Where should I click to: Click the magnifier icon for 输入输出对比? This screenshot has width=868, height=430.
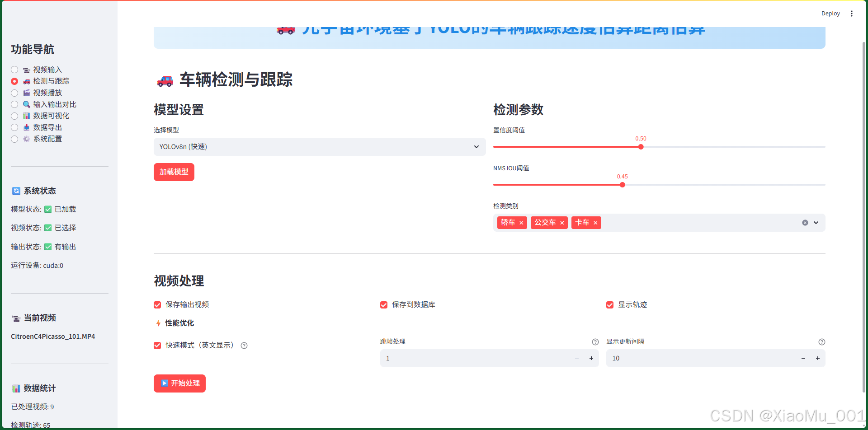point(26,104)
